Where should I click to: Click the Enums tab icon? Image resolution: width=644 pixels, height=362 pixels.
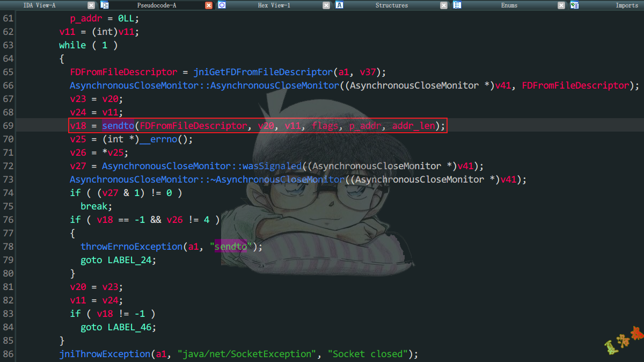click(x=457, y=5)
